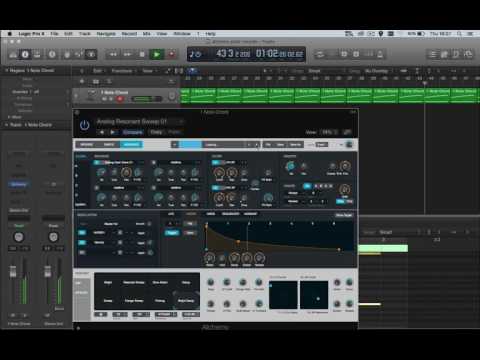The width and height of the screenshot is (480, 360).
Task: Click the Show Target button
Action: click(344, 215)
